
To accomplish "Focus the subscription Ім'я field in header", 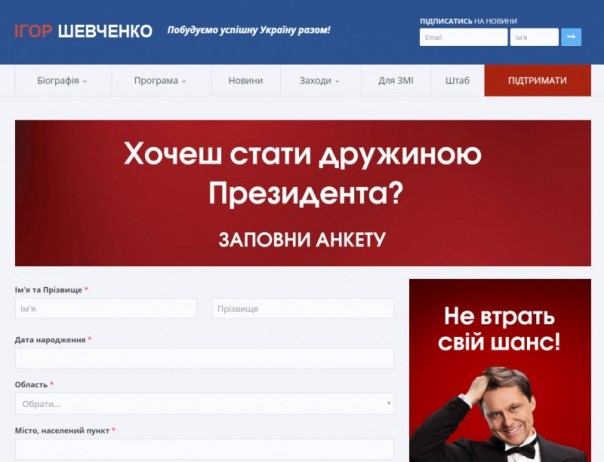I will [x=534, y=37].
